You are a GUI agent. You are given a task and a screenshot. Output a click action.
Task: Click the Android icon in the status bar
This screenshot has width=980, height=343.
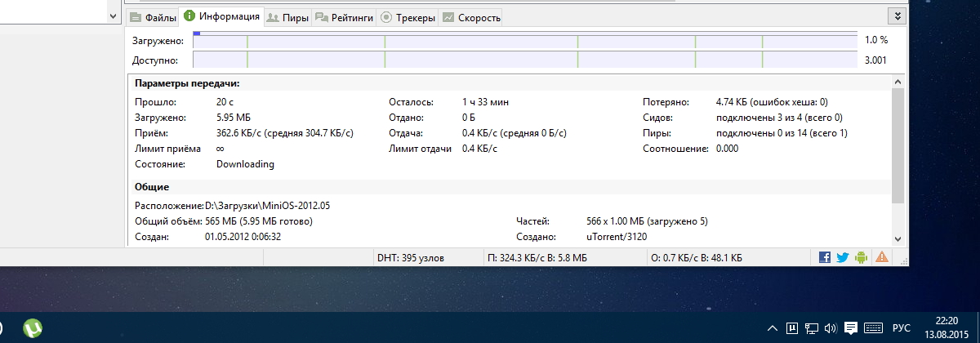[862, 257]
